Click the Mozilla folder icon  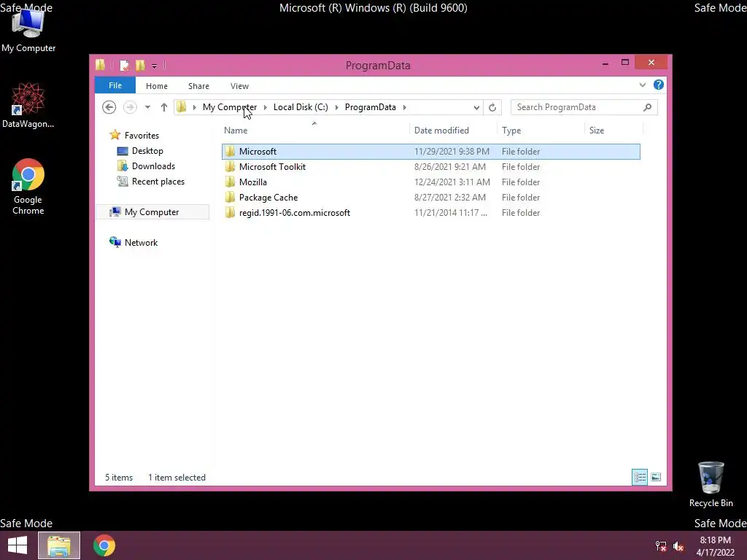(230, 182)
